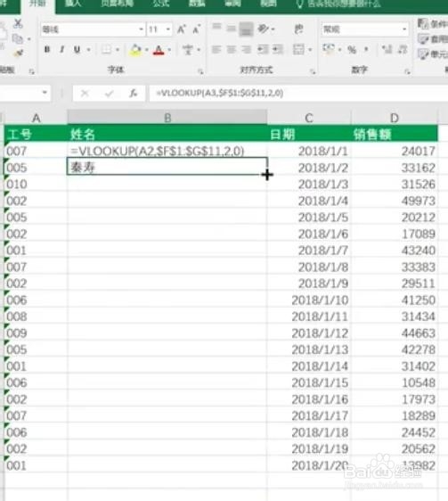This screenshot has height=501, width=448.
Task: Click the formula bar VLOOKUP text
Action: coord(219,93)
